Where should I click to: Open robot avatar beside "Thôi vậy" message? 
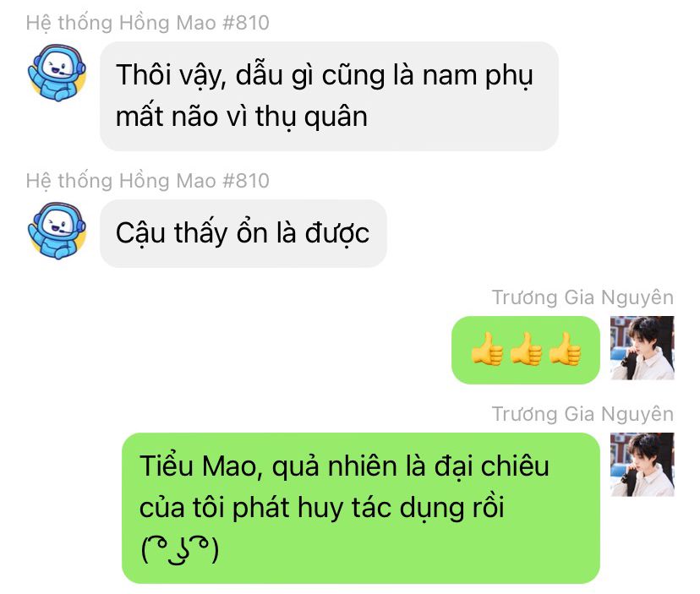click(x=57, y=73)
